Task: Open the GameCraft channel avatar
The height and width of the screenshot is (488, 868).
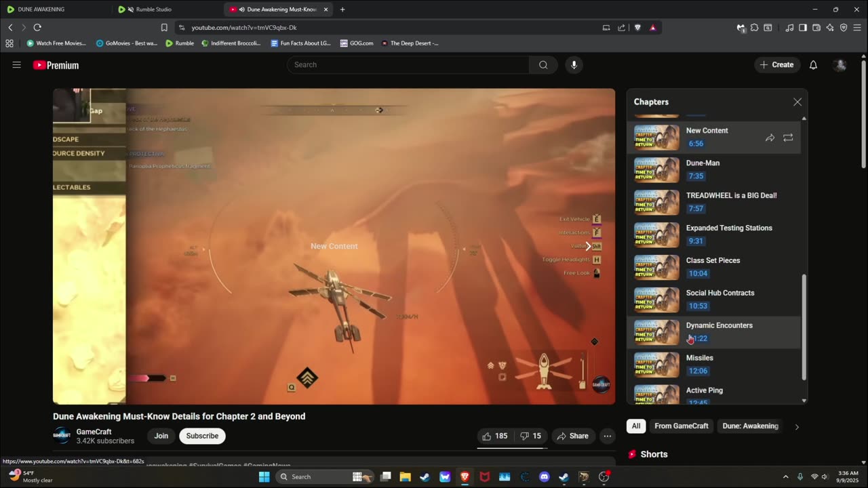Action: (x=62, y=436)
